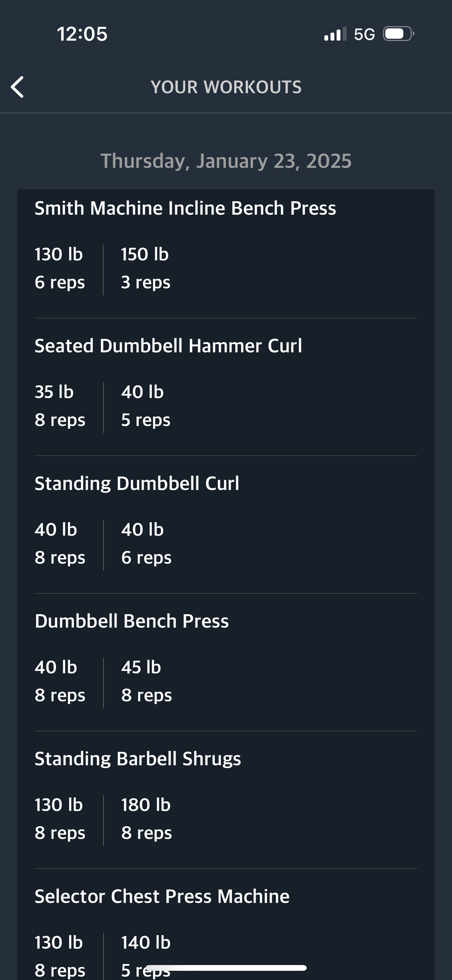Open Selector Chest Press Machine exercise
This screenshot has width=452, height=980.
pos(162,896)
